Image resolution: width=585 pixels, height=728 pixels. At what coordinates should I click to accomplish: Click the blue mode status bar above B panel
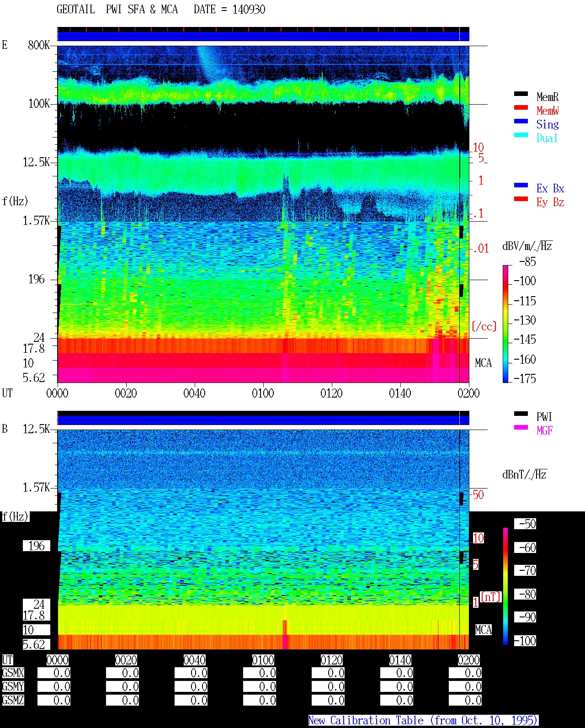[x=263, y=420]
